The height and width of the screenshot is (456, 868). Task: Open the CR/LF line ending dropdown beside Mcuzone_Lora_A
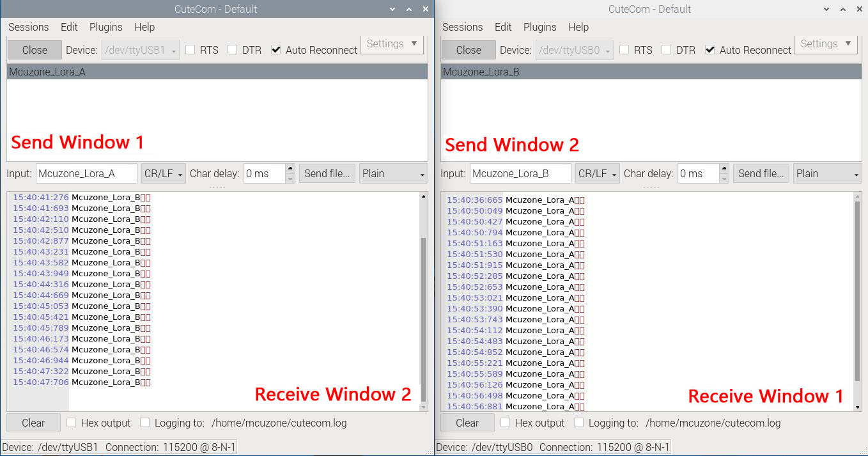click(x=164, y=173)
